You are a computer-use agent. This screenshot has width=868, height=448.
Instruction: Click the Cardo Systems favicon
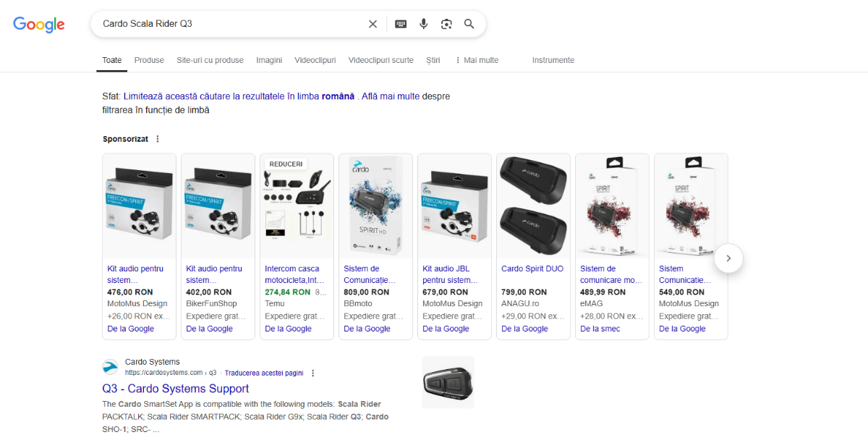point(110,367)
